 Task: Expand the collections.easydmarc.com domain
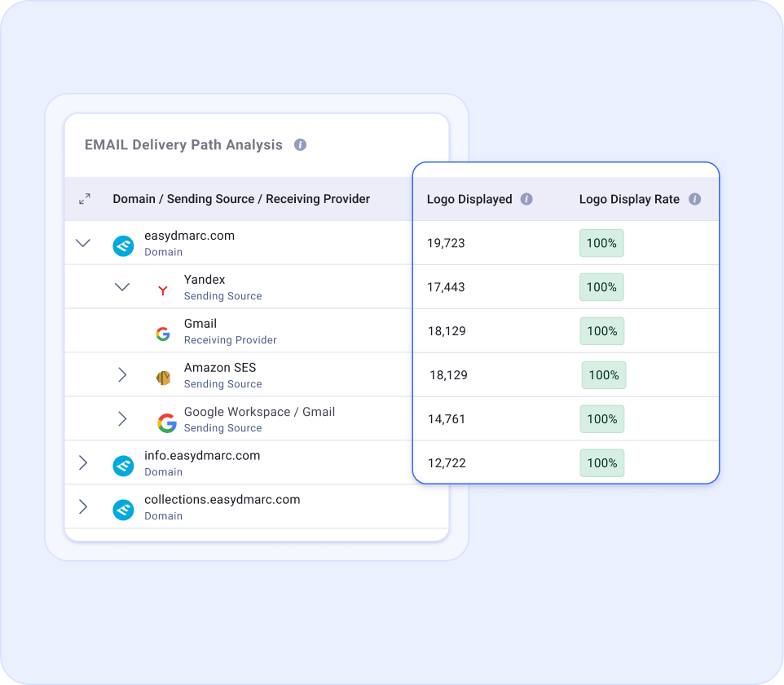click(83, 507)
